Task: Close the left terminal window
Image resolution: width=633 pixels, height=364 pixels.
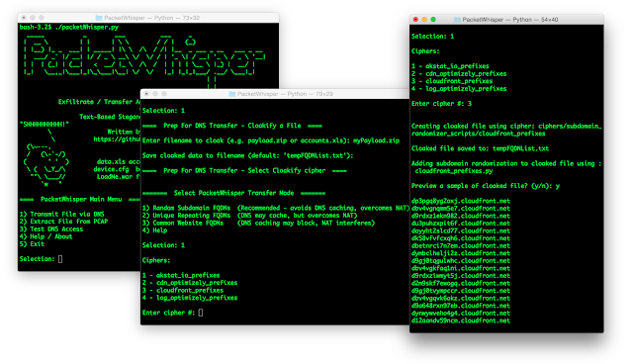Action: click(24, 18)
